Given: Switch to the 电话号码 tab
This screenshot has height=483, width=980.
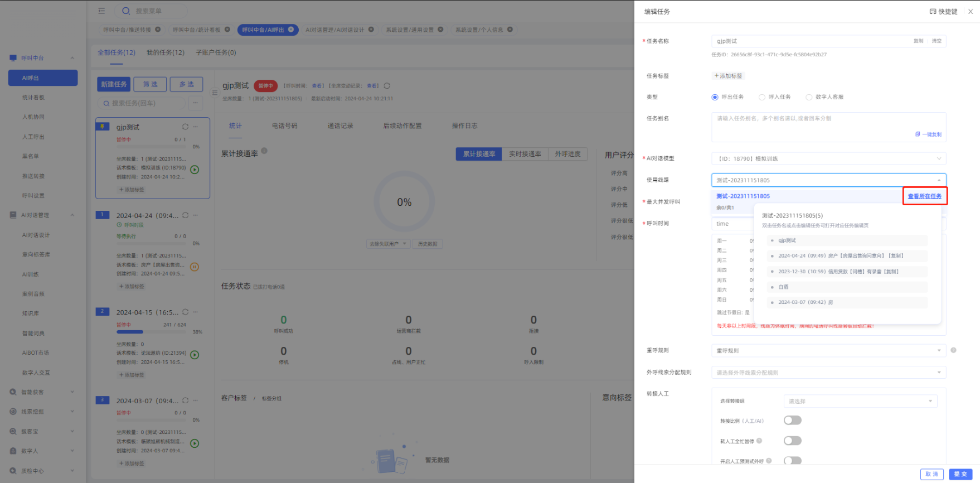Looking at the screenshot, I should [284, 126].
